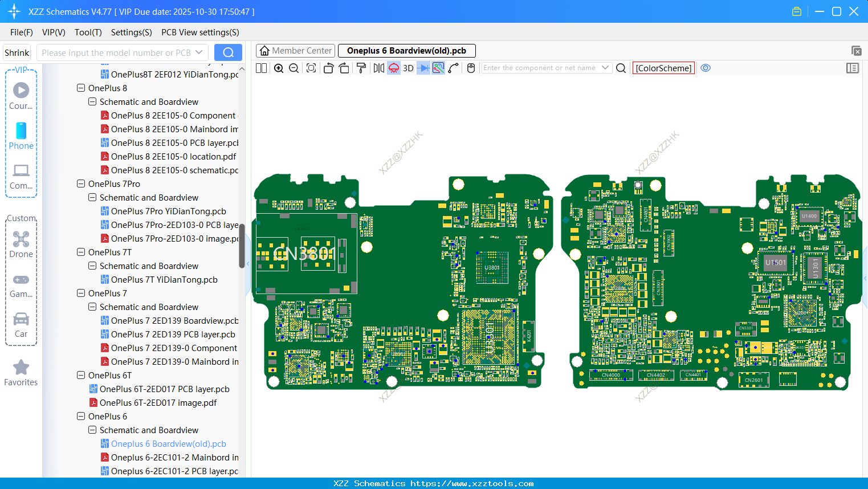Click the split view layout icon
This screenshot has width=868, height=489.
(x=261, y=68)
